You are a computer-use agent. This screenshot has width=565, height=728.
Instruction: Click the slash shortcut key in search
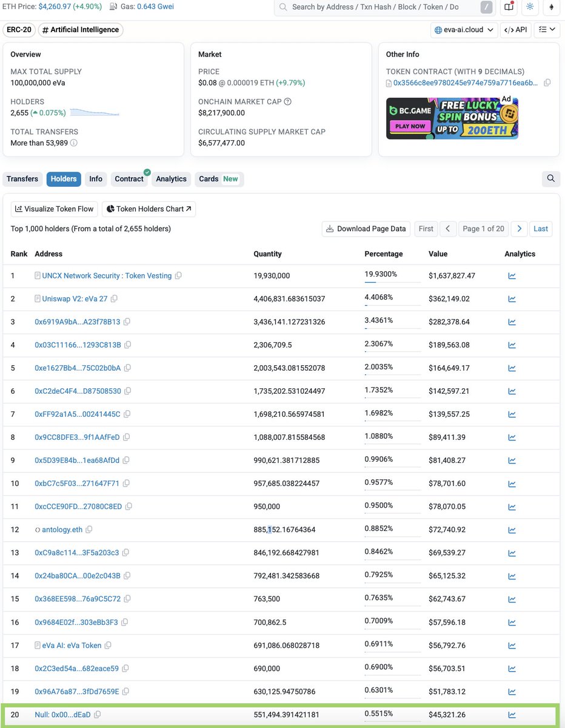487,7
